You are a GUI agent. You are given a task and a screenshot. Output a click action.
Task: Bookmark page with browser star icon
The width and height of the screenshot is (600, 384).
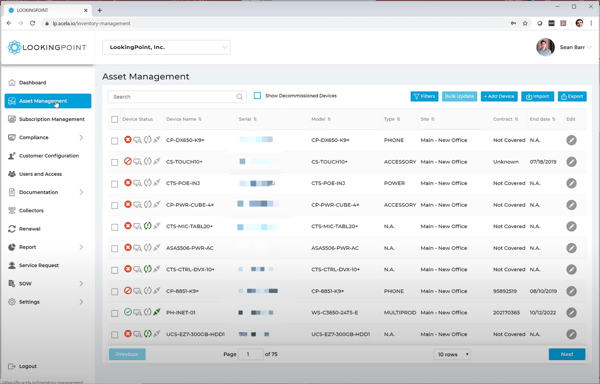[x=525, y=23]
